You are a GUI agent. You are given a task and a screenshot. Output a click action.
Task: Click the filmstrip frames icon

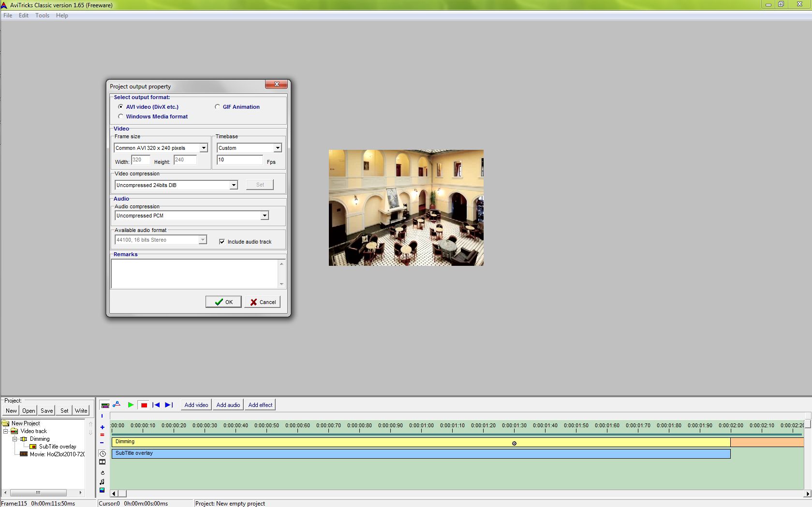point(103,462)
